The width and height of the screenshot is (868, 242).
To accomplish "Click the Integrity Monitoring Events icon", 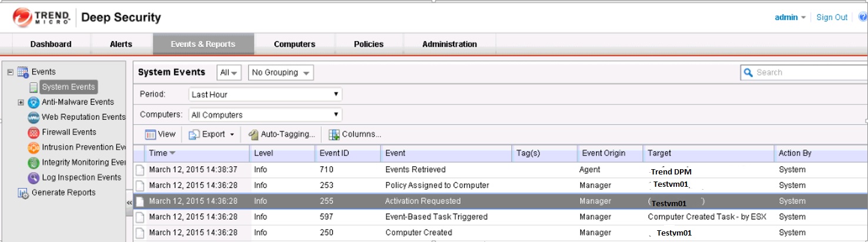I will coord(33,163).
